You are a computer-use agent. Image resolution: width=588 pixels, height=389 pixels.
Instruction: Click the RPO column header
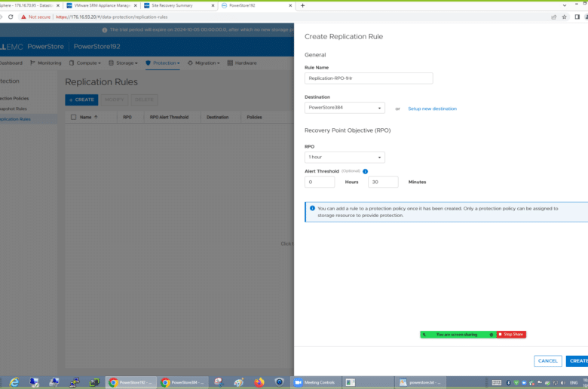point(127,117)
